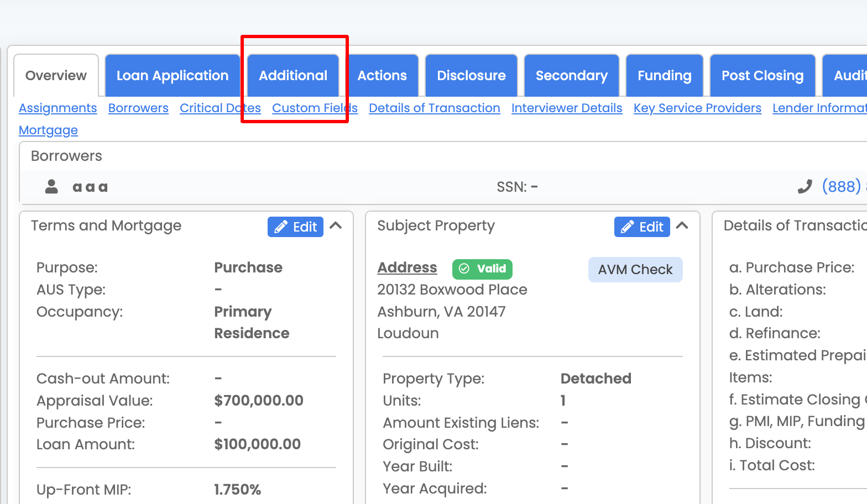Open the Secondary tab
The image size is (867, 504).
[x=571, y=75]
